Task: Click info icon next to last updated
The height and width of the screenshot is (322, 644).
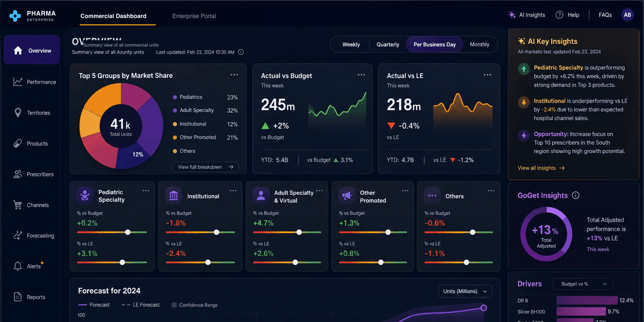Action: click(x=241, y=52)
